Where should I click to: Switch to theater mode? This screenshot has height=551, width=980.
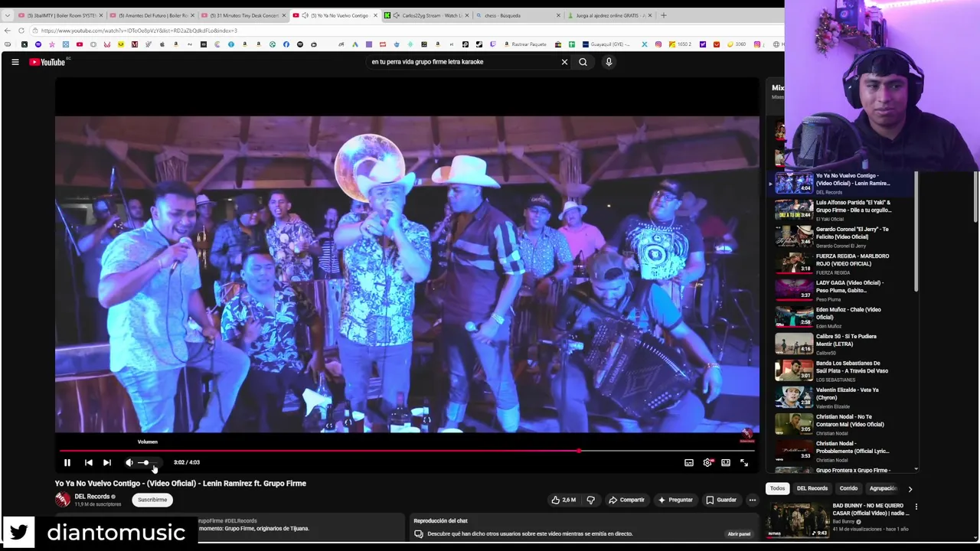pyautogui.click(x=726, y=462)
